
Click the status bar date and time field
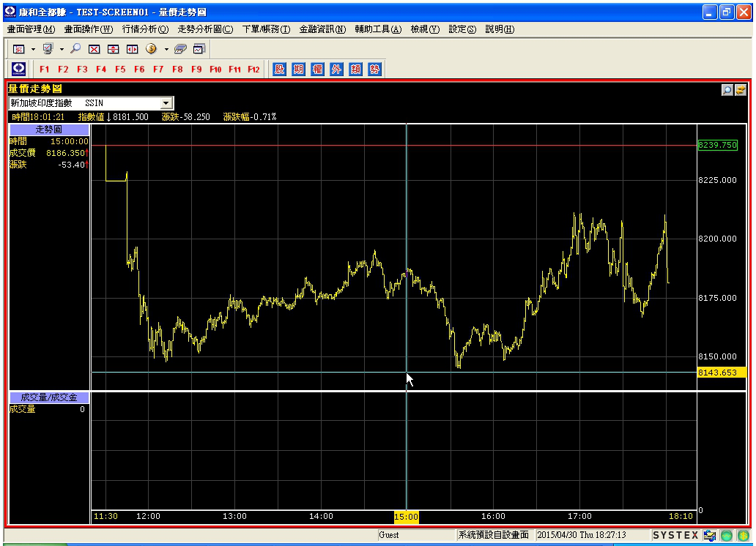pos(592,536)
